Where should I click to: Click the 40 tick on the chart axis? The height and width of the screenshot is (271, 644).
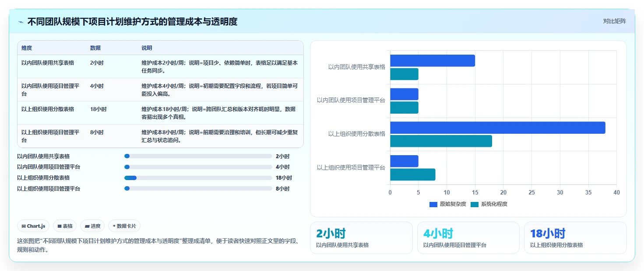[616, 192]
